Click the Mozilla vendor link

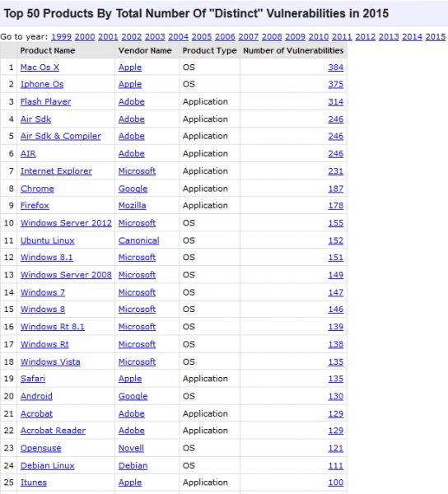point(132,205)
